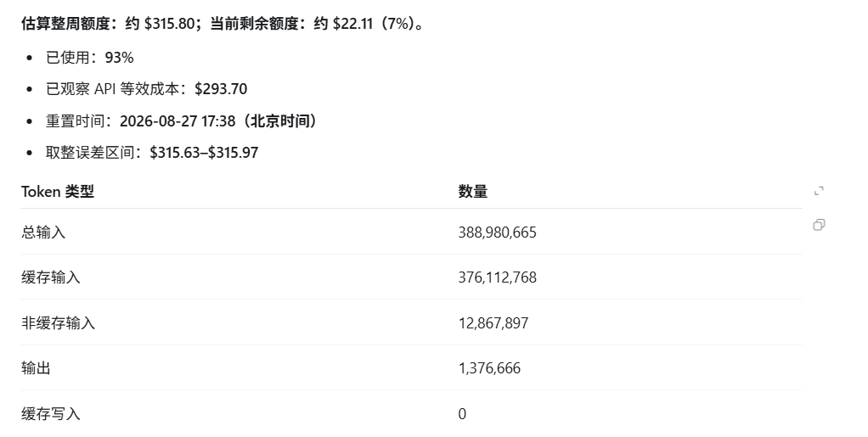Click the 北京时间 bold text

coord(280,121)
